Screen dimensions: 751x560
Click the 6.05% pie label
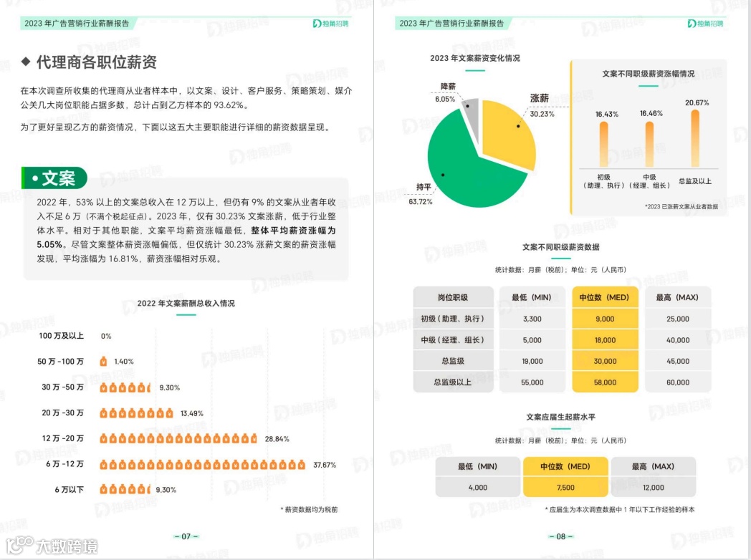click(445, 99)
